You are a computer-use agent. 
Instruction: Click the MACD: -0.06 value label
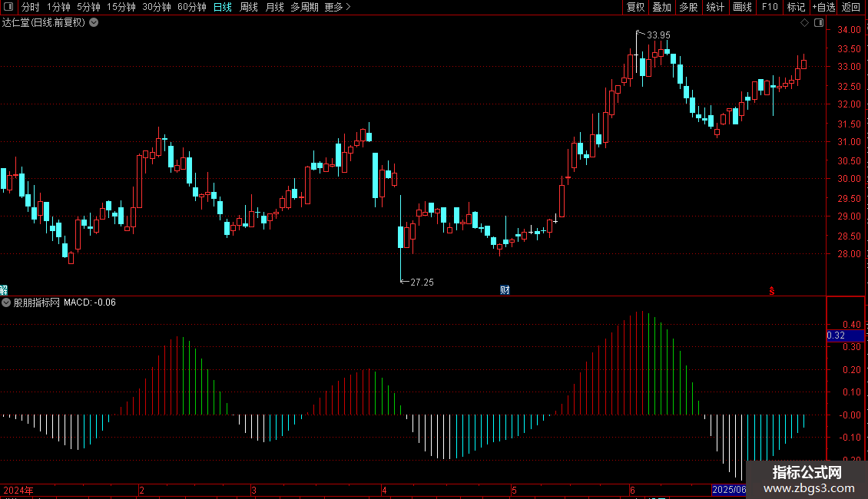pos(90,302)
